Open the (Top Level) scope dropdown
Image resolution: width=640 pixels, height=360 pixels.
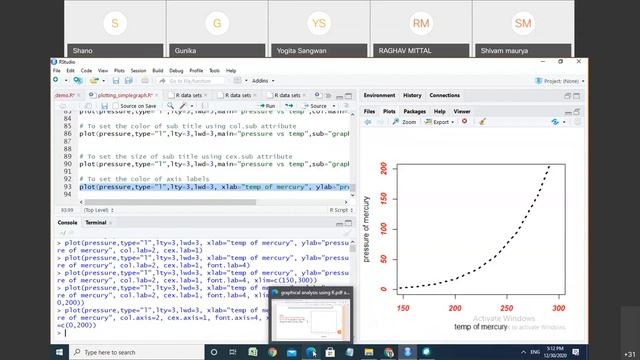click(x=98, y=210)
